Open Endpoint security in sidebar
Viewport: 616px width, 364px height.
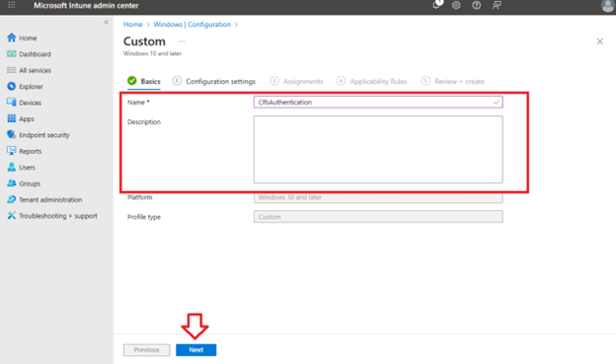44,135
